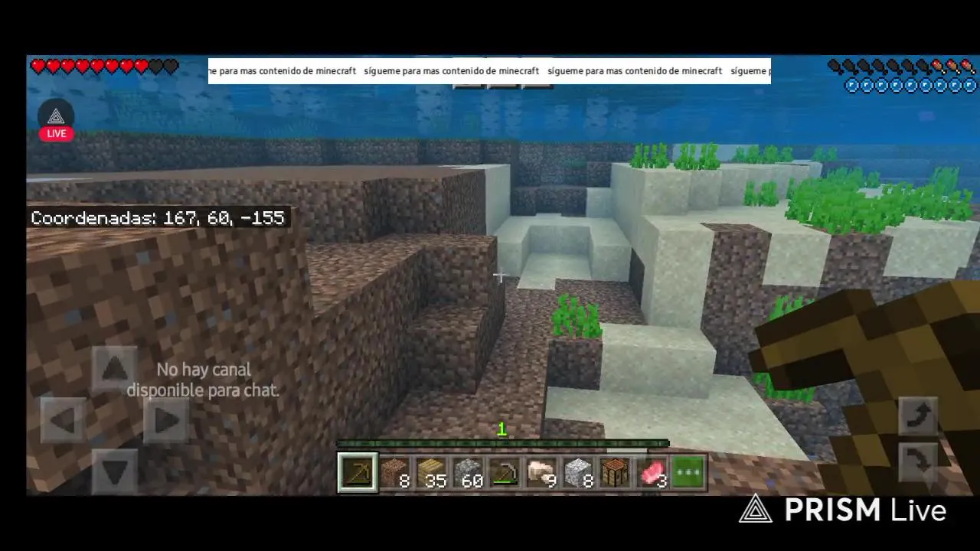The height and width of the screenshot is (551, 980).
Task: Click the blue air bubbles oxygen meter
Action: coord(910,85)
